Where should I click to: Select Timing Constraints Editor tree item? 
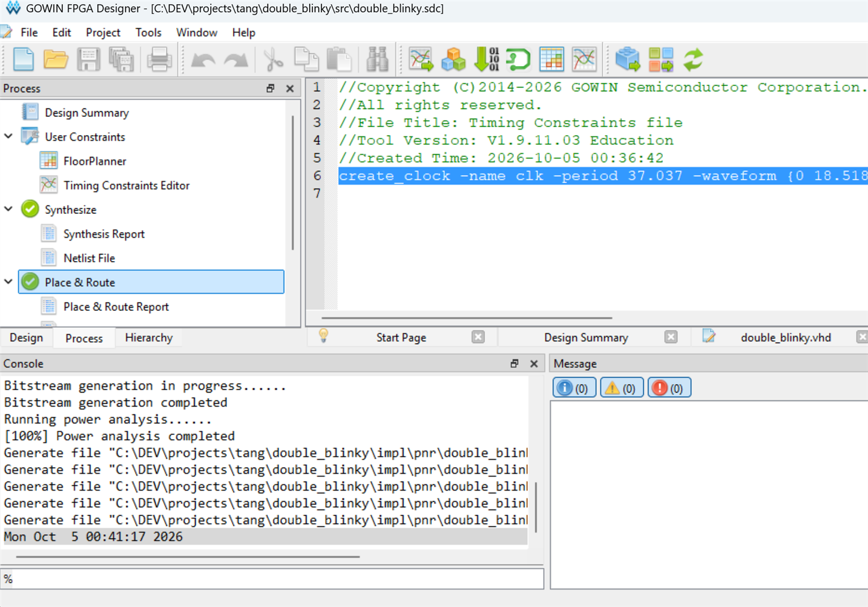point(127,185)
